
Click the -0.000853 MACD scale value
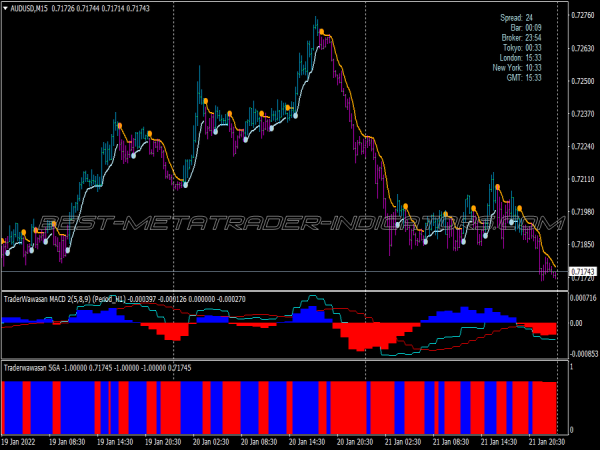tap(584, 354)
